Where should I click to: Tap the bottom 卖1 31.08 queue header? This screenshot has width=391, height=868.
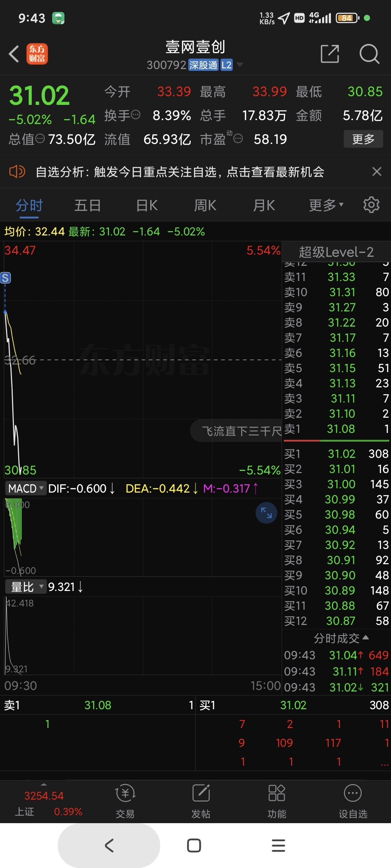pos(98,705)
